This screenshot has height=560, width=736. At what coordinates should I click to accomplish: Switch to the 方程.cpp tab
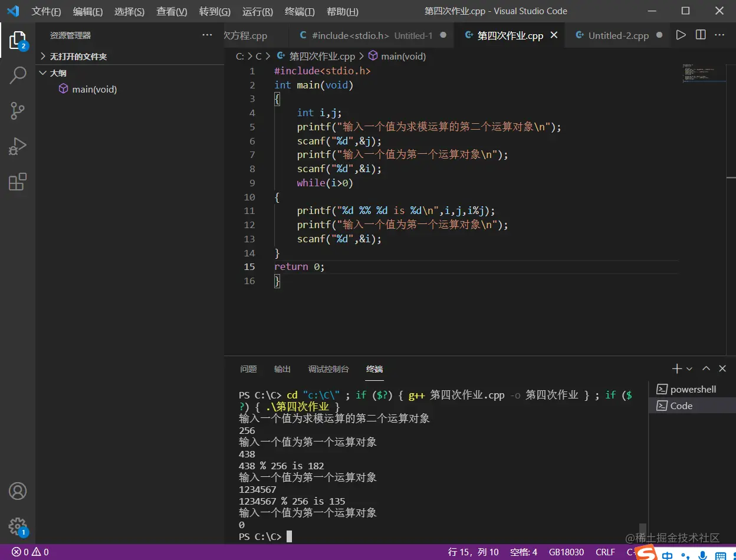pos(256,35)
